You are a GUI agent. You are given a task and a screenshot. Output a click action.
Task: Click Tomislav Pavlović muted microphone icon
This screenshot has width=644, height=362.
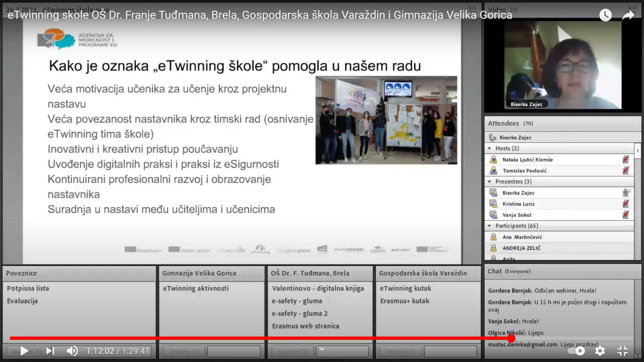tap(626, 171)
